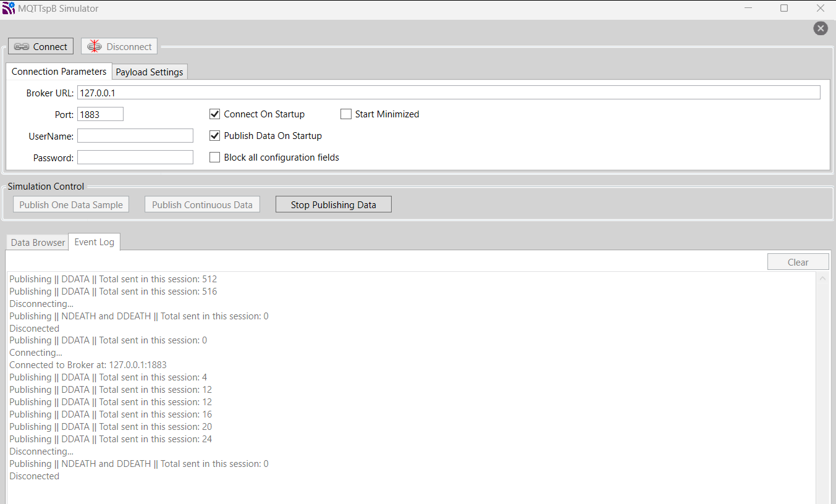Viewport: 836px width, 504px height.
Task: Select the Connection Parameters tab
Action: [59, 72]
